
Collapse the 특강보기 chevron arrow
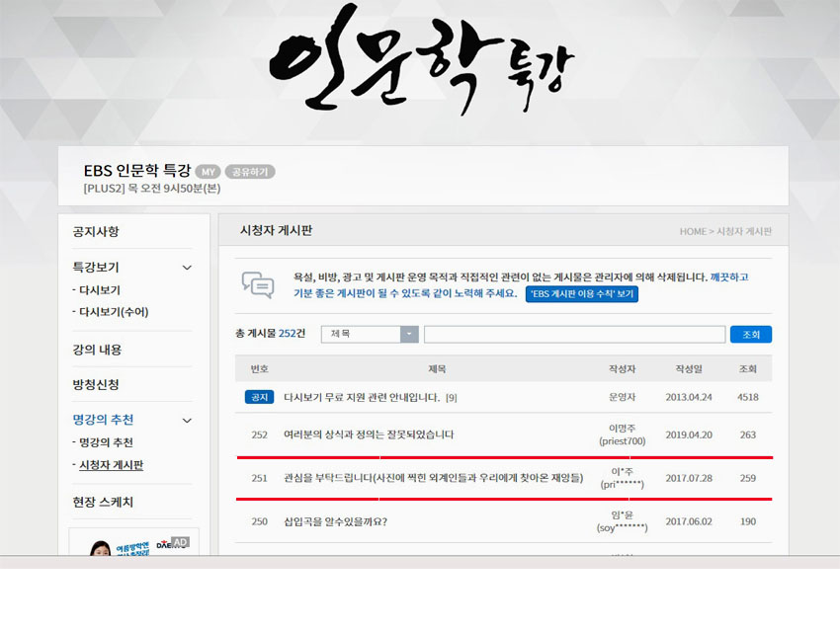(187, 268)
